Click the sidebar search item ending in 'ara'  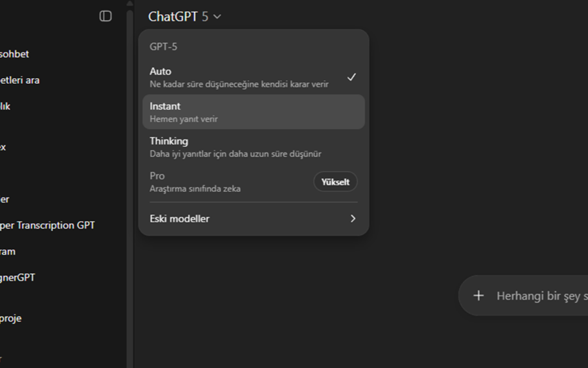[19, 80]
